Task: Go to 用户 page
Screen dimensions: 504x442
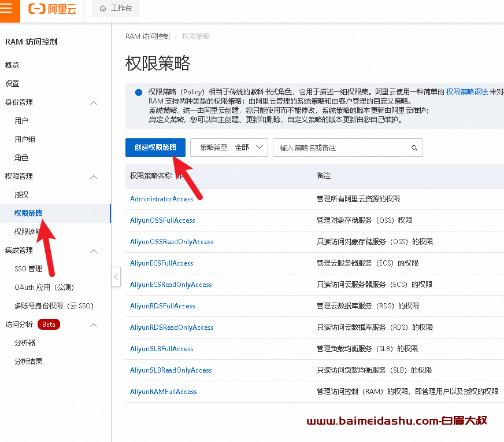Action: pos(21,121)
